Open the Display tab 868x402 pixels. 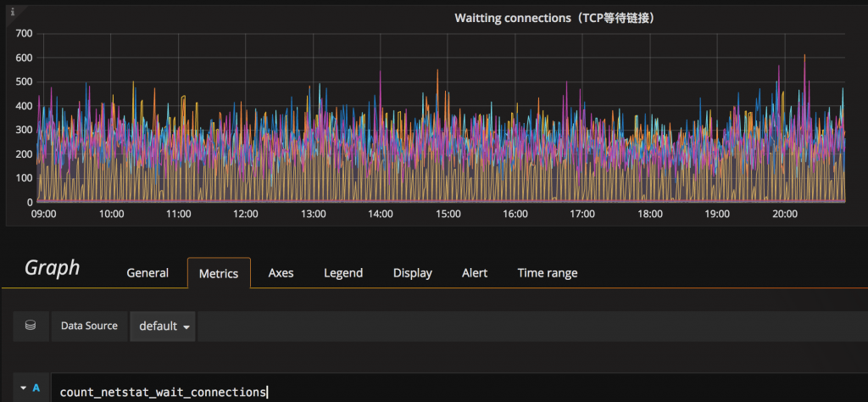click(413, 273)
